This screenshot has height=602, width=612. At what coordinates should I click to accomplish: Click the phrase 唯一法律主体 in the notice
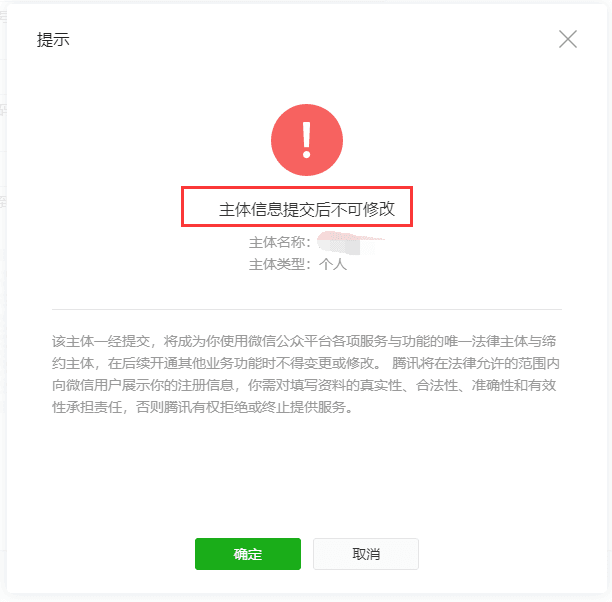pyautogui.click(x=487, y=341)
